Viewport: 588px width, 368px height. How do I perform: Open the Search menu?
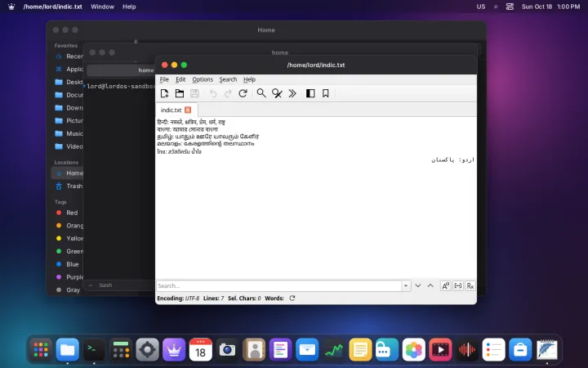[228, 79]
